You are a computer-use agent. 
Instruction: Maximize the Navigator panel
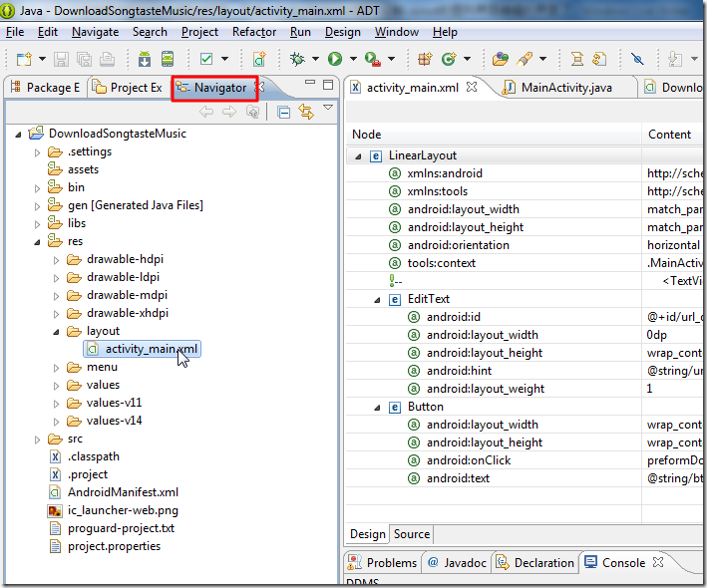click(328, 85)
